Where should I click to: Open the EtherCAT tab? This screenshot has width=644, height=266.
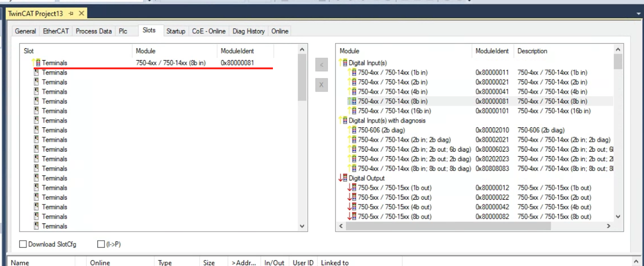[56, 31]
